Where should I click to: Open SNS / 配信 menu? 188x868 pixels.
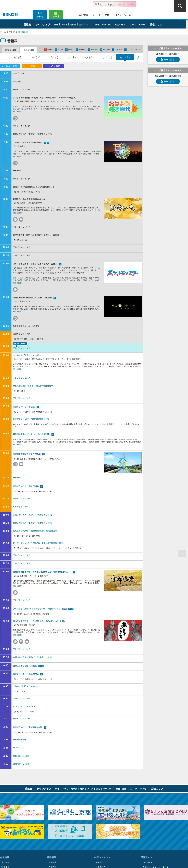coord(83,15)
